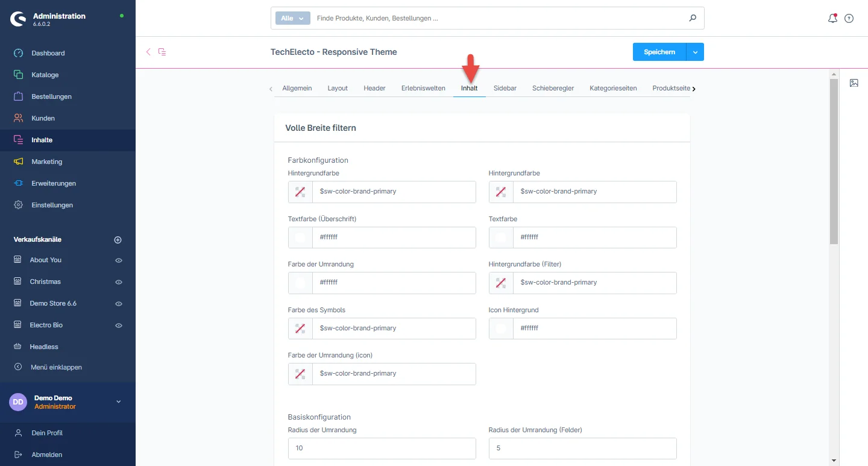Add a new sales channel plus icon
The height and width of the screenshot is (466, 868).
click(x=118, y=240)
